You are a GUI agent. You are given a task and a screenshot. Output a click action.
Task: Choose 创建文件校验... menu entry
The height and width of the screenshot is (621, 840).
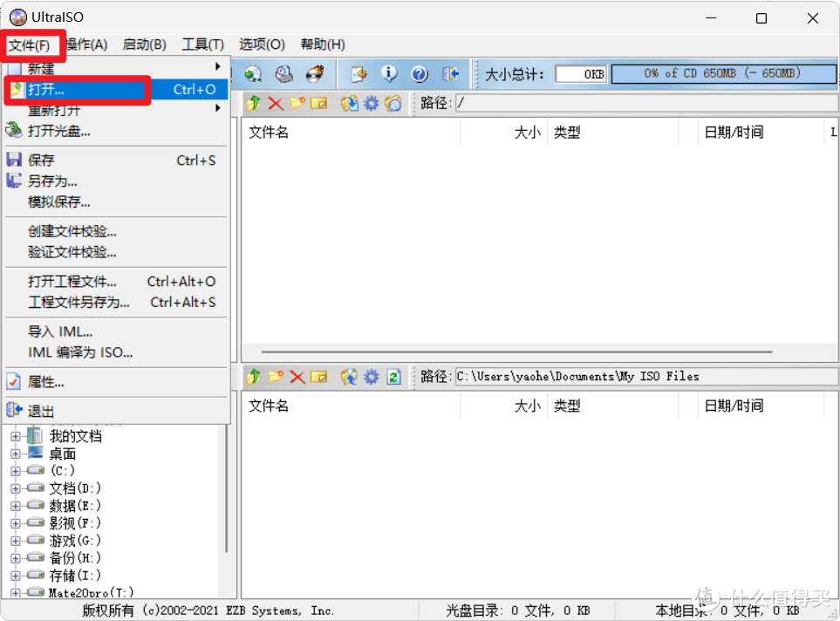(116, 231)
